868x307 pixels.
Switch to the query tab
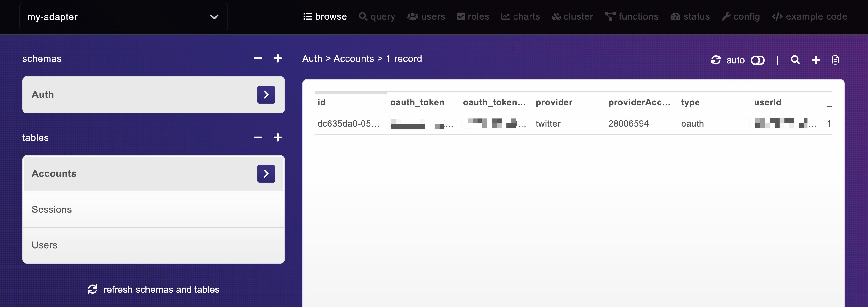(377, 16)
